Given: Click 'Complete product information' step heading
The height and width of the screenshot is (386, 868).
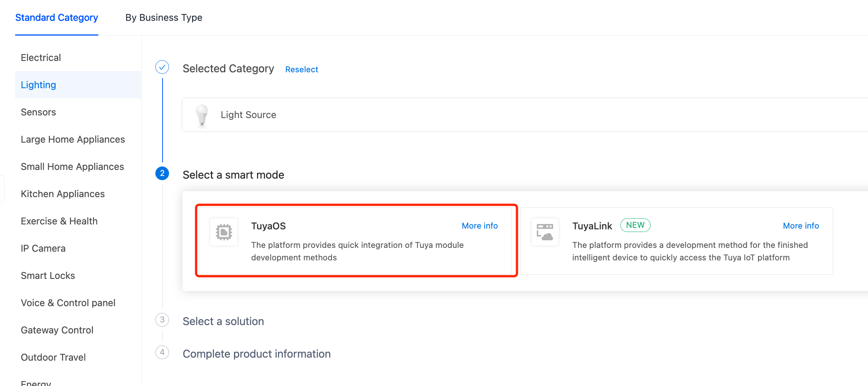Looking at the screenshot, I should (257, 354).
